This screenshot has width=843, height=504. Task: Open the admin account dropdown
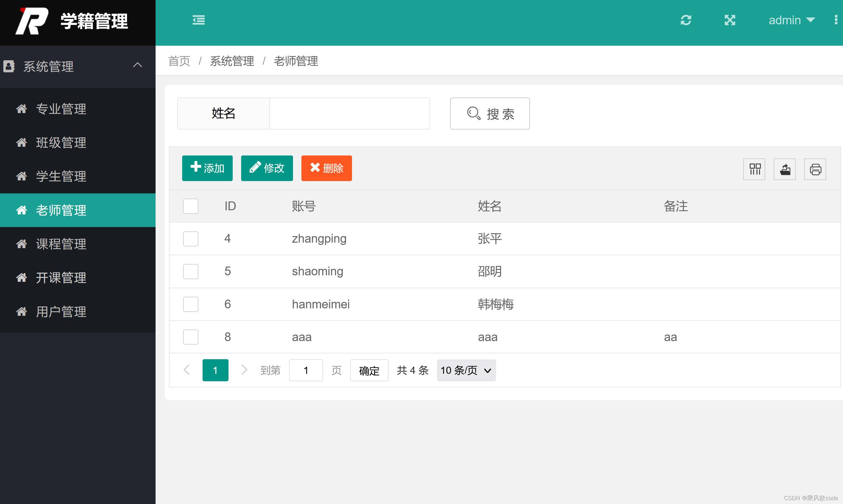point(792,20)
